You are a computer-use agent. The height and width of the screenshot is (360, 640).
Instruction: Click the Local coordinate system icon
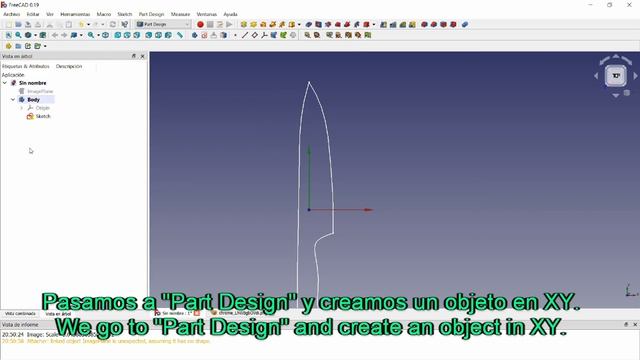click(264, 35)
